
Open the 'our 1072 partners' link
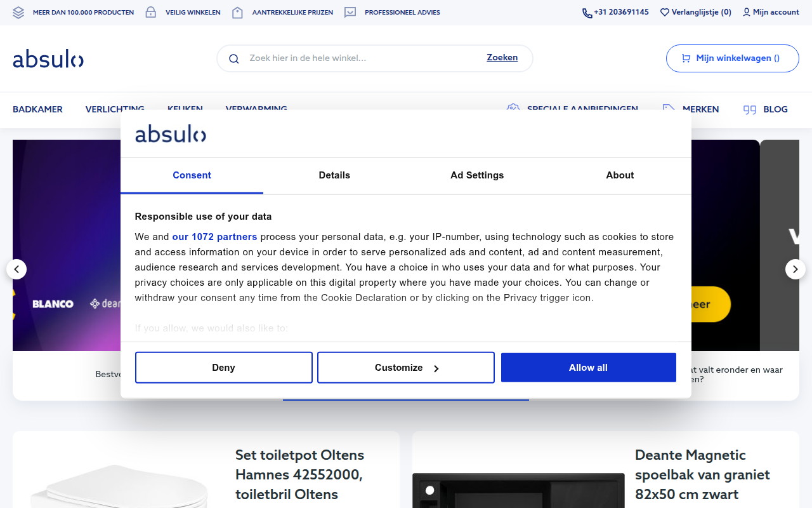click(214, 237)
